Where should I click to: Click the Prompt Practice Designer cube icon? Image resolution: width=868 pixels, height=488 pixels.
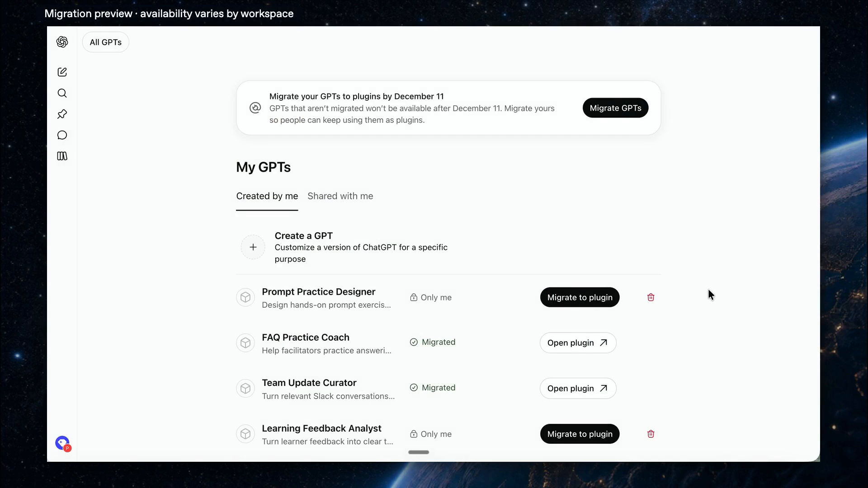click(245, 297)
